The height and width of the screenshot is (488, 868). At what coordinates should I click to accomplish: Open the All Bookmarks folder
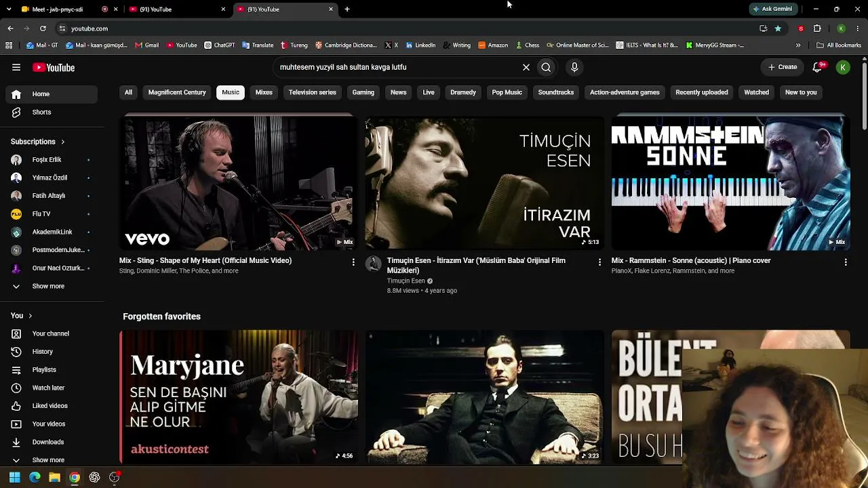[x=839, y=45]
